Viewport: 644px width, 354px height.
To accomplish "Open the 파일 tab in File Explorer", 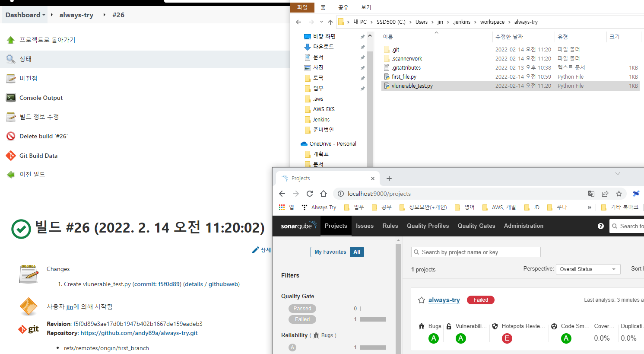I will pyautogui.click(x=302, y=7).
